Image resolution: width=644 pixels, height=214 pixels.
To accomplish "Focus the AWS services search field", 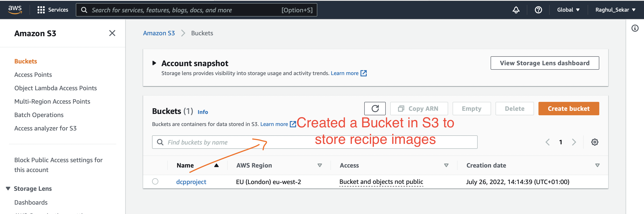I will click(196, 10).
